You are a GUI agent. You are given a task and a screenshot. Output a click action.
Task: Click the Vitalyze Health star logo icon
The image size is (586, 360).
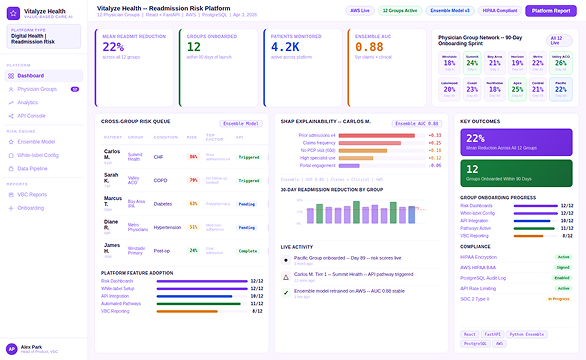tap(13, 13)
